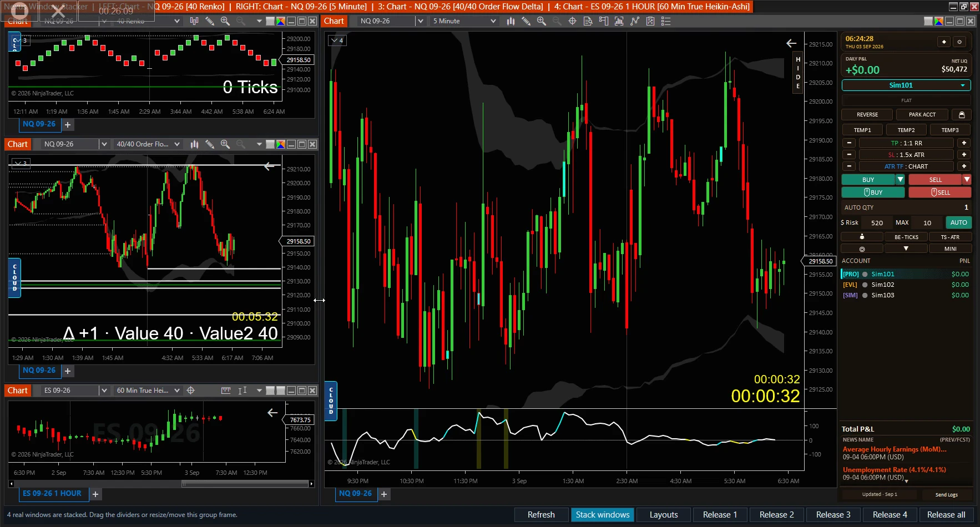
Task: Open Strategies icon in 5 Minute chart
Action: point(635,21)
